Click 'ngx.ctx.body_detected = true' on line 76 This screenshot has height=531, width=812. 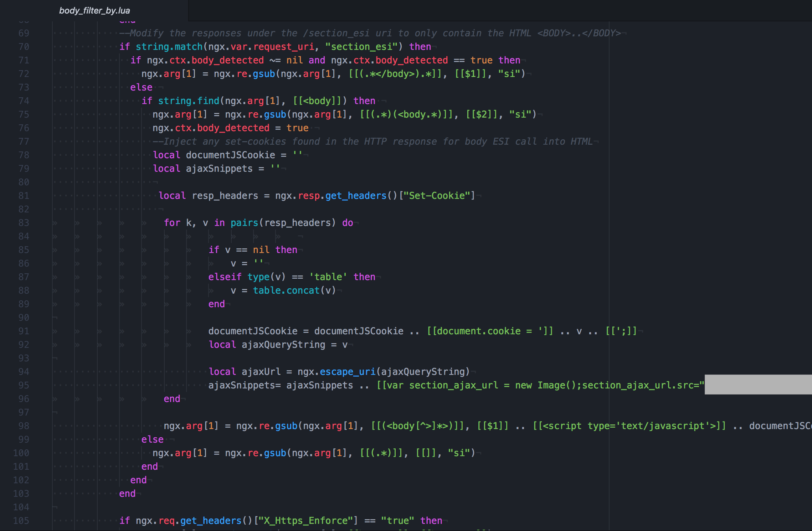(231, 128)
